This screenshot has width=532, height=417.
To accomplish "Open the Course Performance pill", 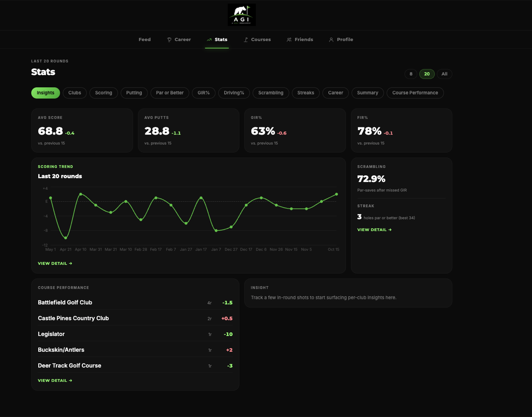I will 415,93.
